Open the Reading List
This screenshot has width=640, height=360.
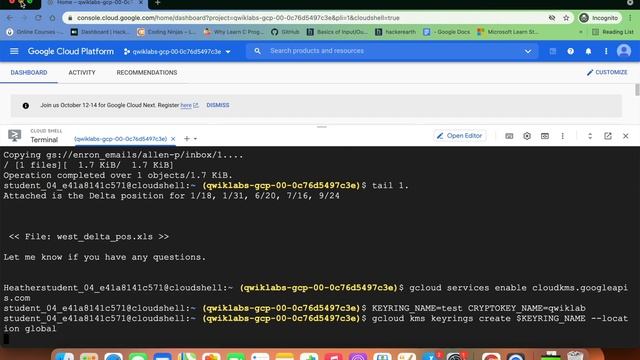click(x=613, y=32)
